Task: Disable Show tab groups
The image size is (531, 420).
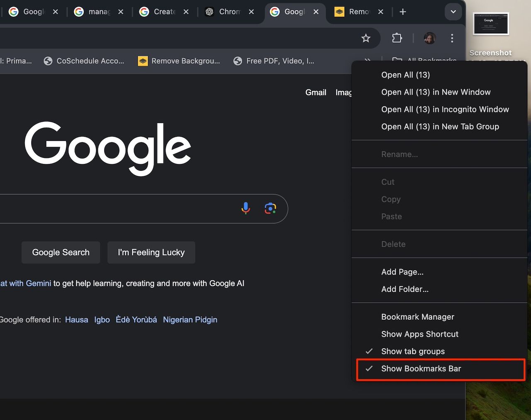Action: point(413,351)
